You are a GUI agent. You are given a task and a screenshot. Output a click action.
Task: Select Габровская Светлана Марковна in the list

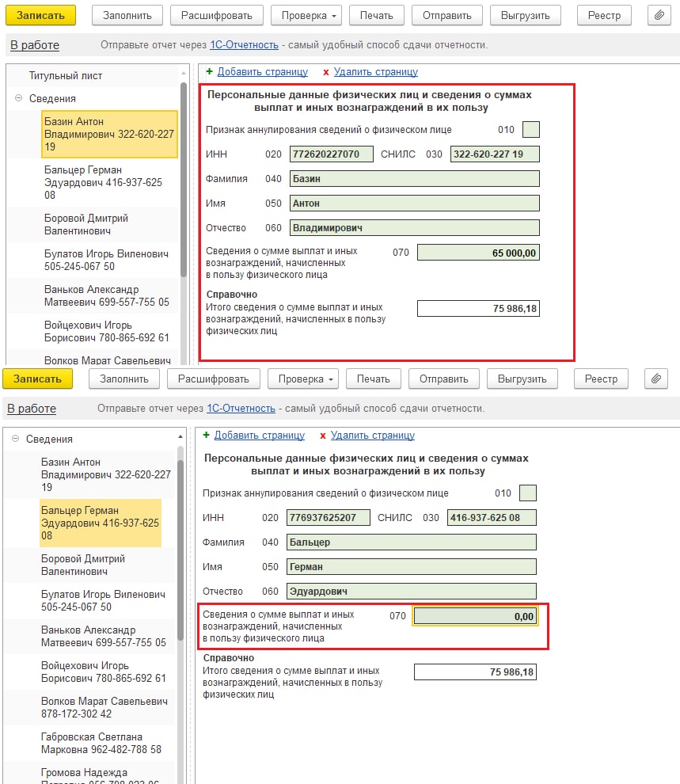[x=101, y=742]
